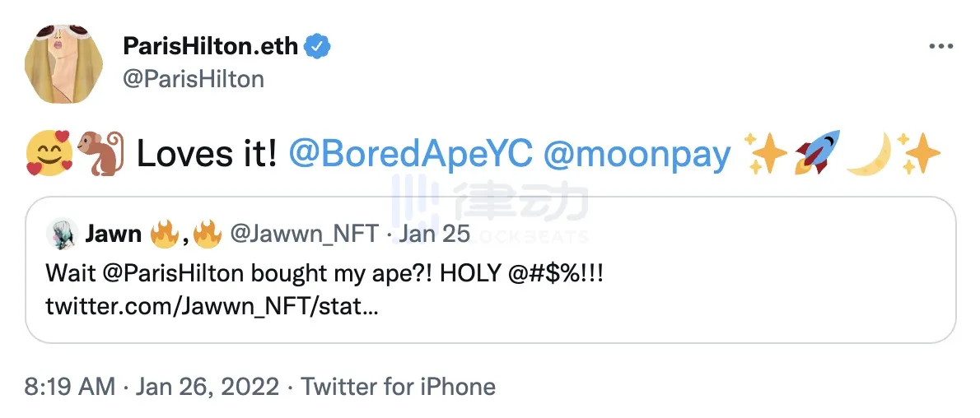Follow the @moonpay mention link
The height and width of the screenshot is (418, 980).
[637, 154]
